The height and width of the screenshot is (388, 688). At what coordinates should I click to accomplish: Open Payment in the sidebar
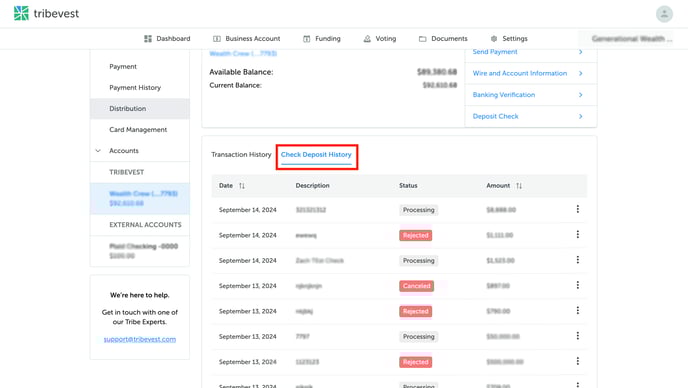[140, 66]
